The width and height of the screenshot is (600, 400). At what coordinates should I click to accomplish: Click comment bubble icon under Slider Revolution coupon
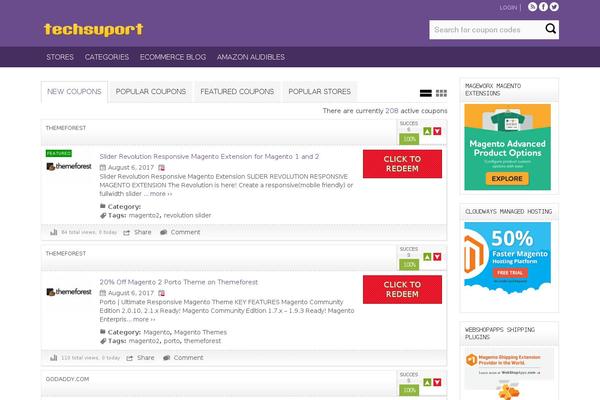point(163,232)
